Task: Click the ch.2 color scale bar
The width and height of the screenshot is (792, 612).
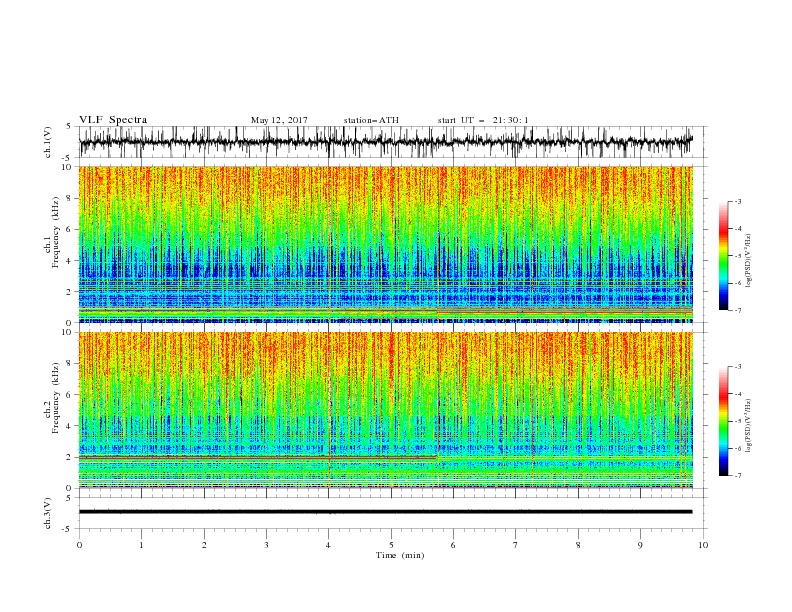Action: pos(723,421)
